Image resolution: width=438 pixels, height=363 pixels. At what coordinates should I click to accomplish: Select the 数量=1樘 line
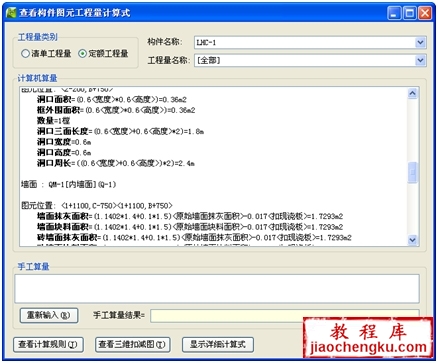coord(53,121)
